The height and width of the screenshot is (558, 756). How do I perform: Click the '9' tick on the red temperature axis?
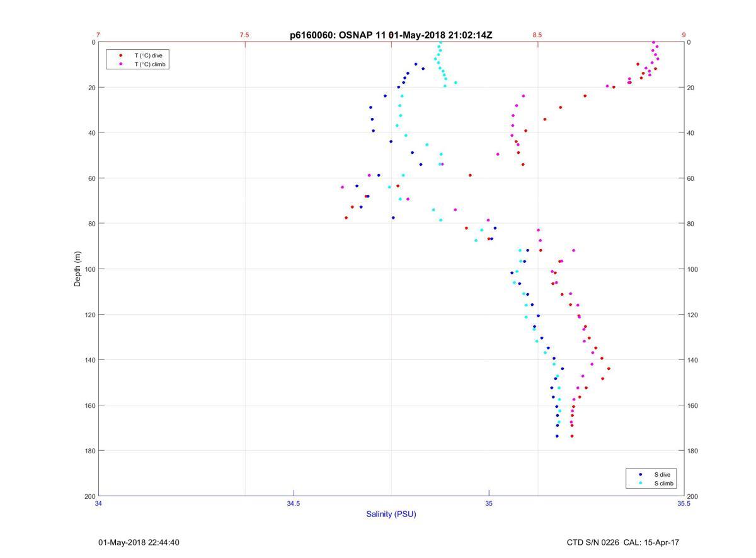click(x=684, y=35)
